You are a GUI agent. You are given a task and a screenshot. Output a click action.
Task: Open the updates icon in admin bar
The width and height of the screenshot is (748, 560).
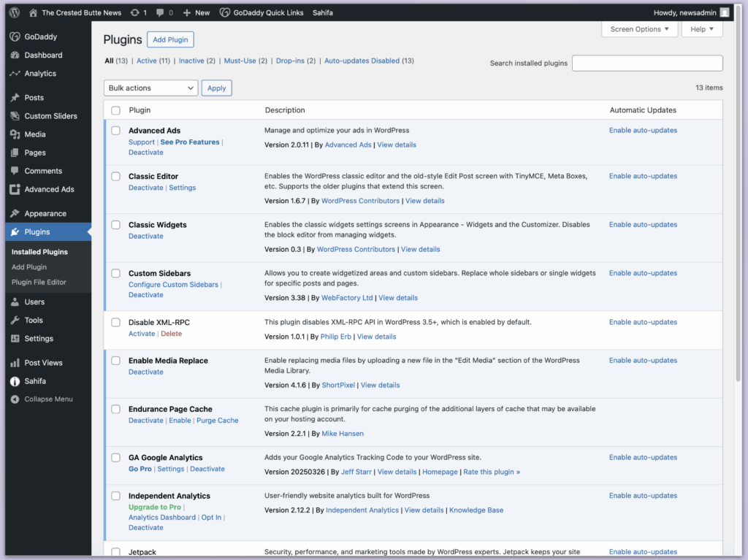coord(134,12)
